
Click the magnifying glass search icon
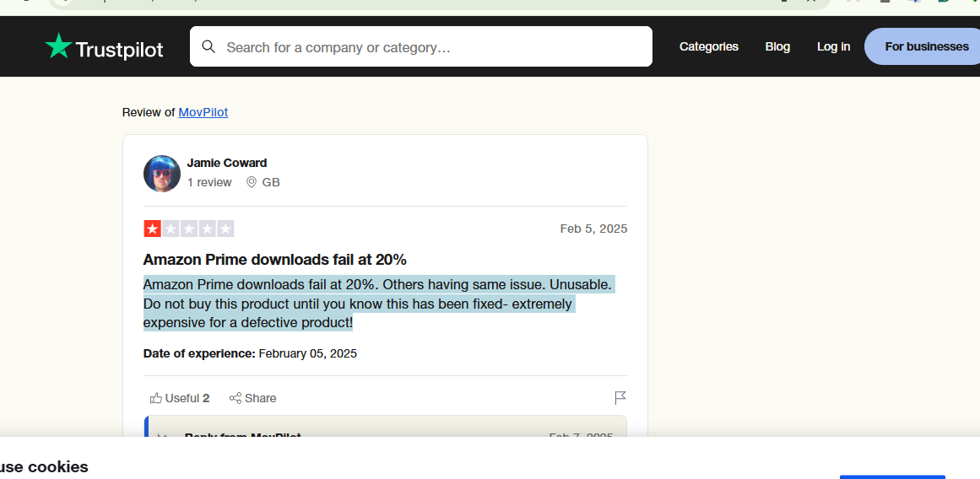click(x=208, y=47)
